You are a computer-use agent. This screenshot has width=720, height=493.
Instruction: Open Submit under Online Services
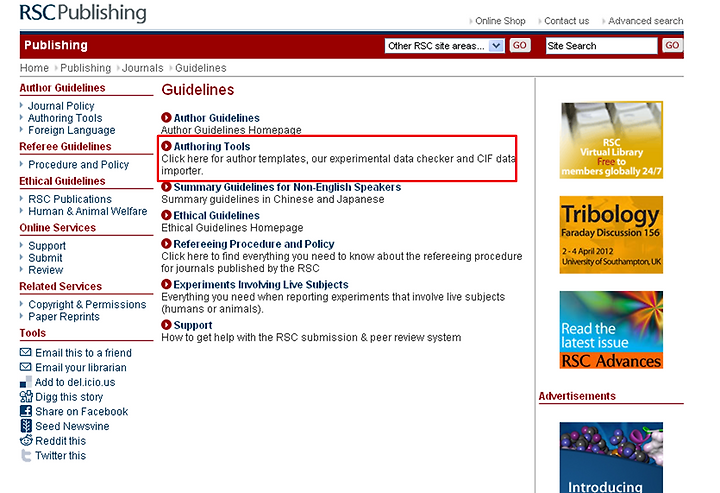(x=45, y=258)
